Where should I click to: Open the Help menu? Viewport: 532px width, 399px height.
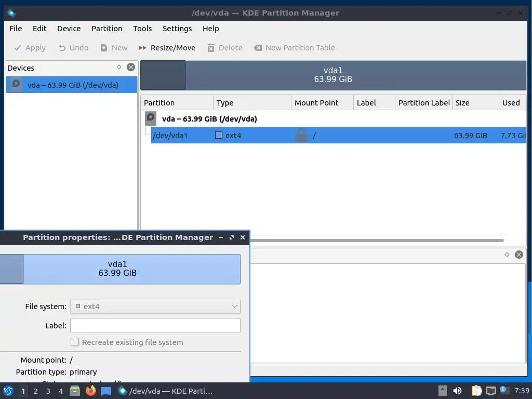pyautogui.click(x=211, y=29)
